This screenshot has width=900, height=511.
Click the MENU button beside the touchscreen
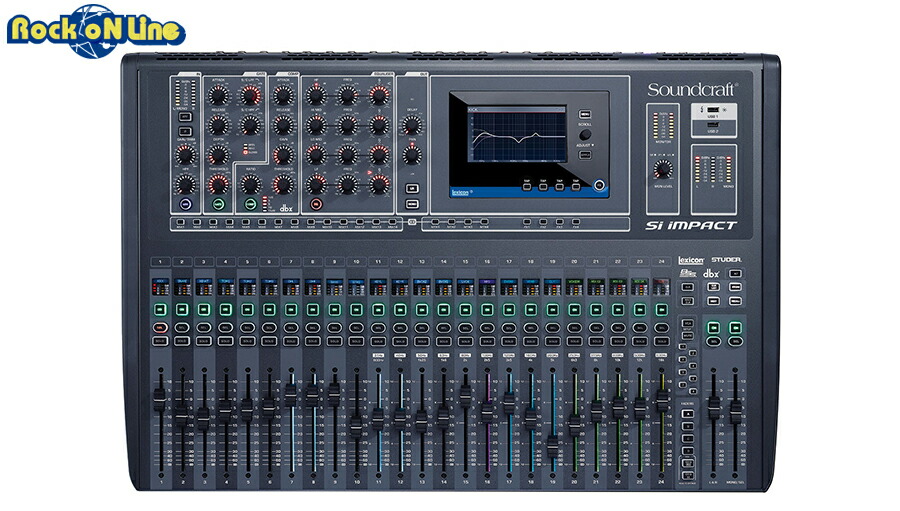pos(584,114)
